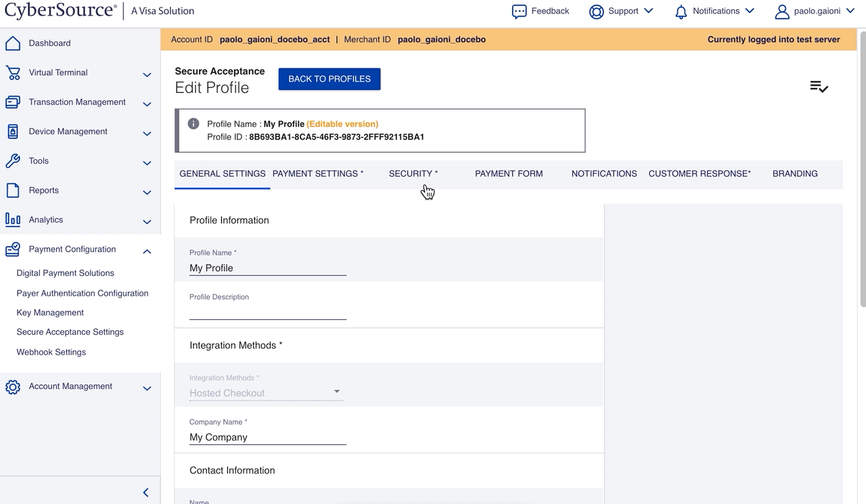Collapse the Payment Configuration section chevron
Screen dimensions: 866x504
tap(147, 251)
